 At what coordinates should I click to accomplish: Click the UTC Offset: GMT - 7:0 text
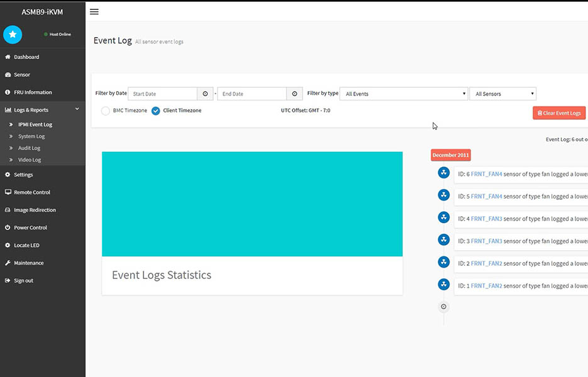coord(306,111)
